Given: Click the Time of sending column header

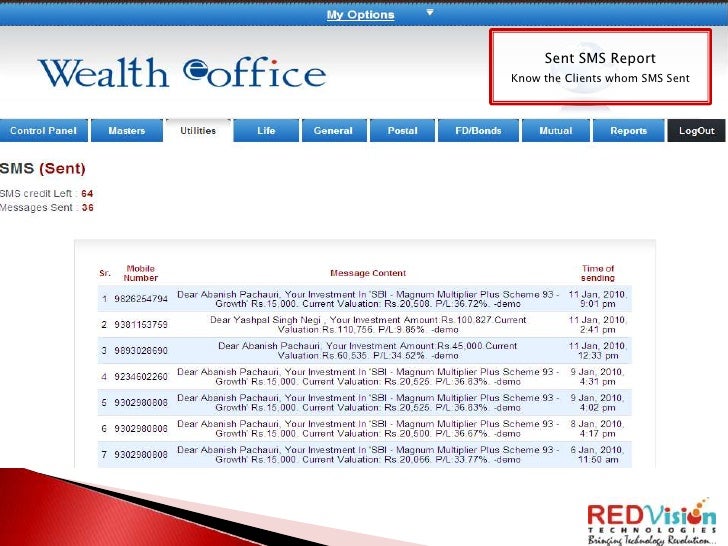Looking at the screenshot, I should click(x=598, y=273).
